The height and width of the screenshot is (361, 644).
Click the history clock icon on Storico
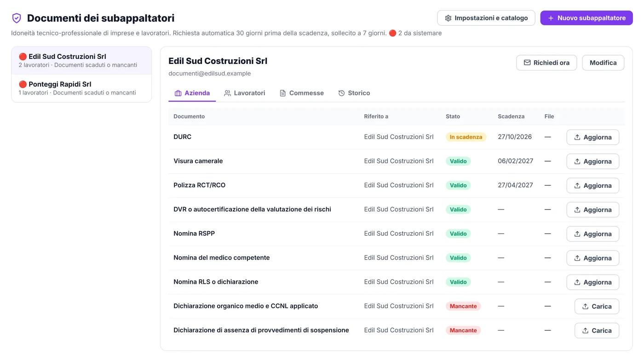click(x=341, y=93)
